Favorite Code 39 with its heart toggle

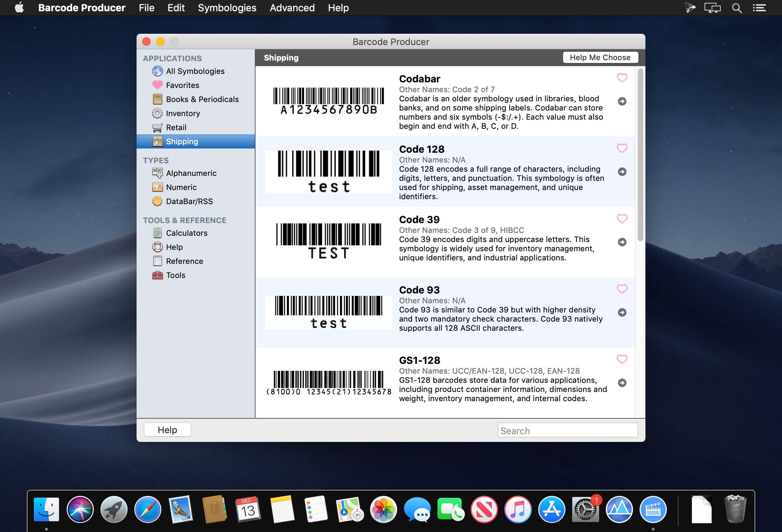pyautogui.click(x=622, y=218)
